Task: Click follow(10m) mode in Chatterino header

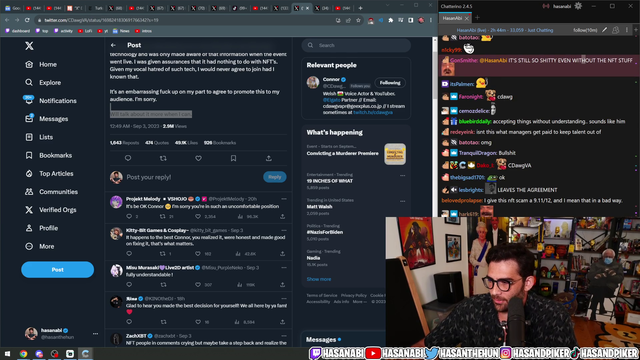Action: pos(585,30)
